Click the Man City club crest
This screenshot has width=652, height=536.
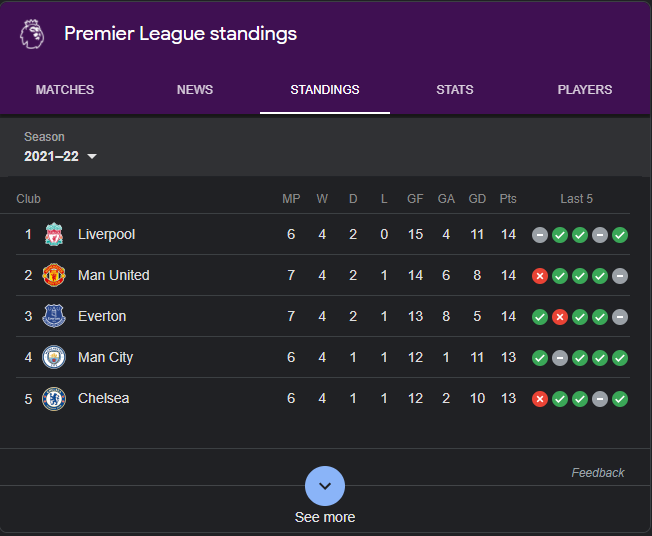tap(54, 357)
